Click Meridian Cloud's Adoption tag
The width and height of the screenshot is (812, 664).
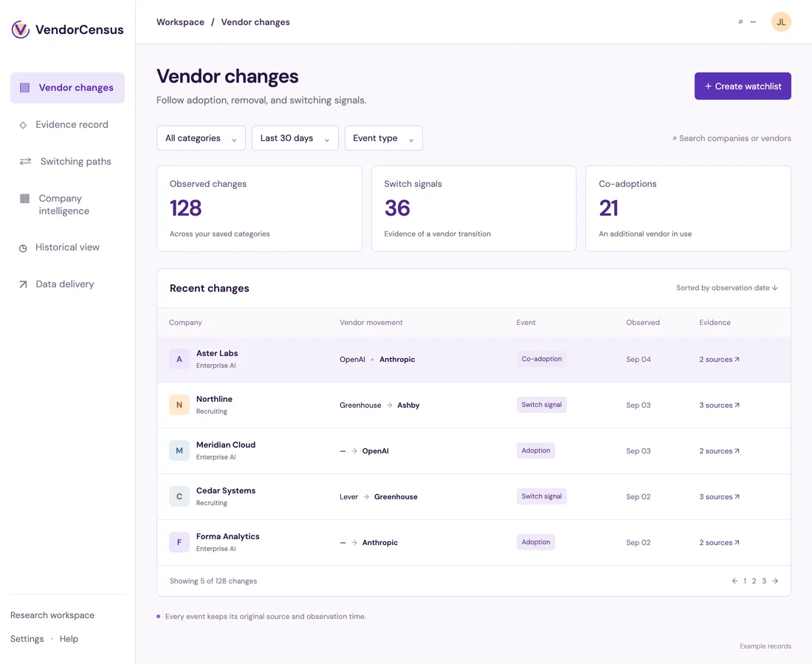tap(536, 451)
